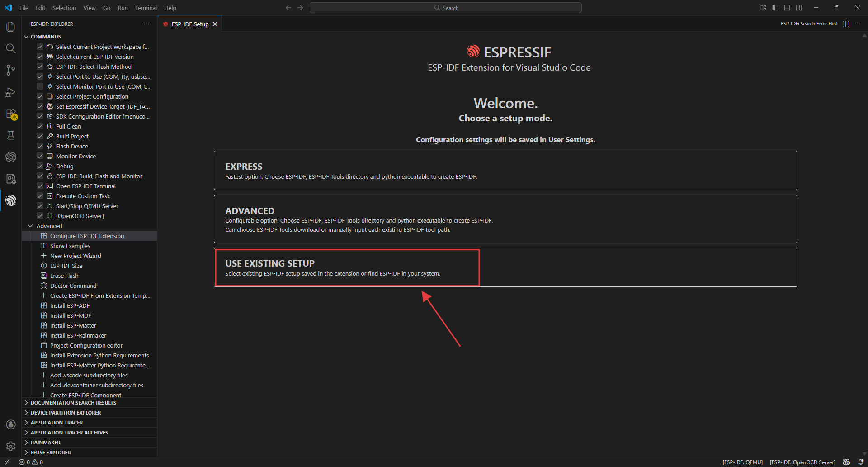Choose the ADVANCED setup mode

point(505,219)
